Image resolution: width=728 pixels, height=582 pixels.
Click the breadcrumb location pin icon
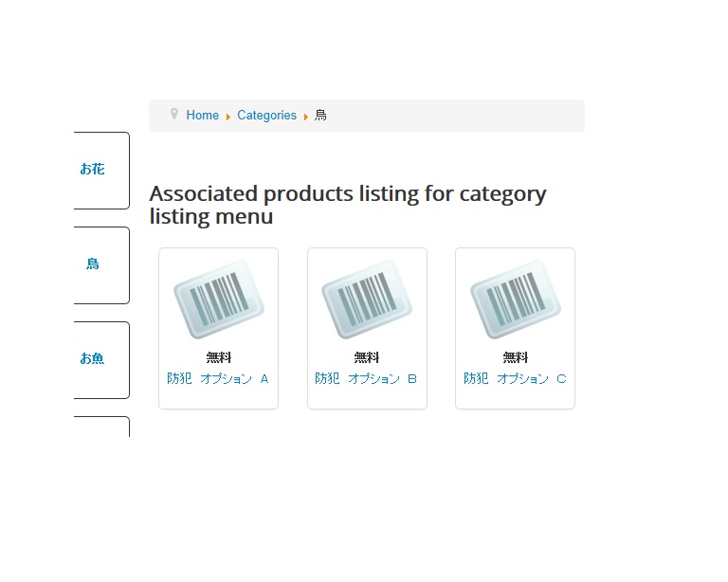point(174,114)
